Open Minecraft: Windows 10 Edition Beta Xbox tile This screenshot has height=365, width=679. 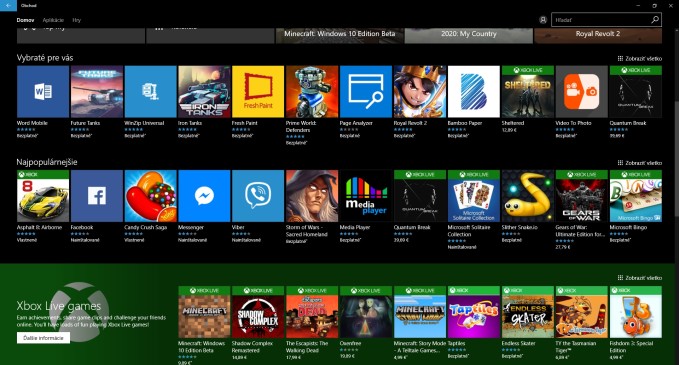tap(204, 312)
